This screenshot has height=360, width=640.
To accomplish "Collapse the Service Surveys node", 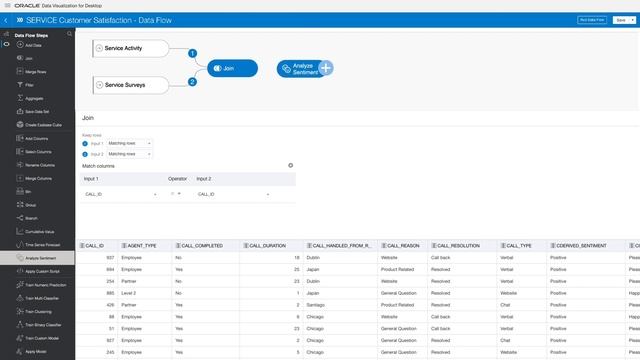I will pos(99,85).
